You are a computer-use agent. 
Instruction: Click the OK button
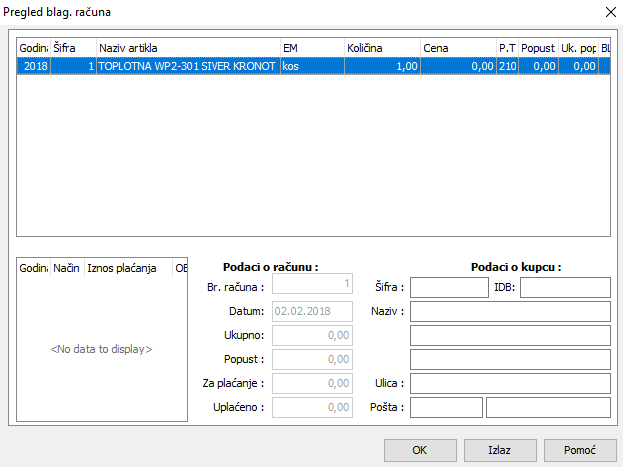pyautogui.click(x=420, y=450)
